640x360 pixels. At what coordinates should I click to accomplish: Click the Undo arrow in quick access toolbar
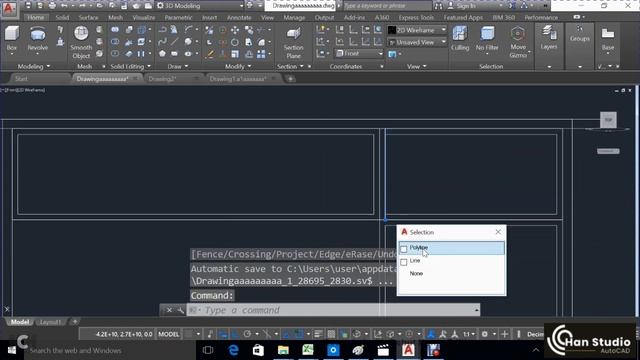[x=64, y=6]
